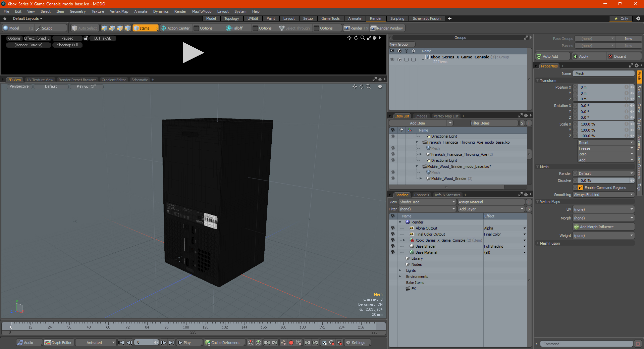Toggle the preview lock icon next to Paused
Viewport: 644px width, 349px height.
click(86, 38)
